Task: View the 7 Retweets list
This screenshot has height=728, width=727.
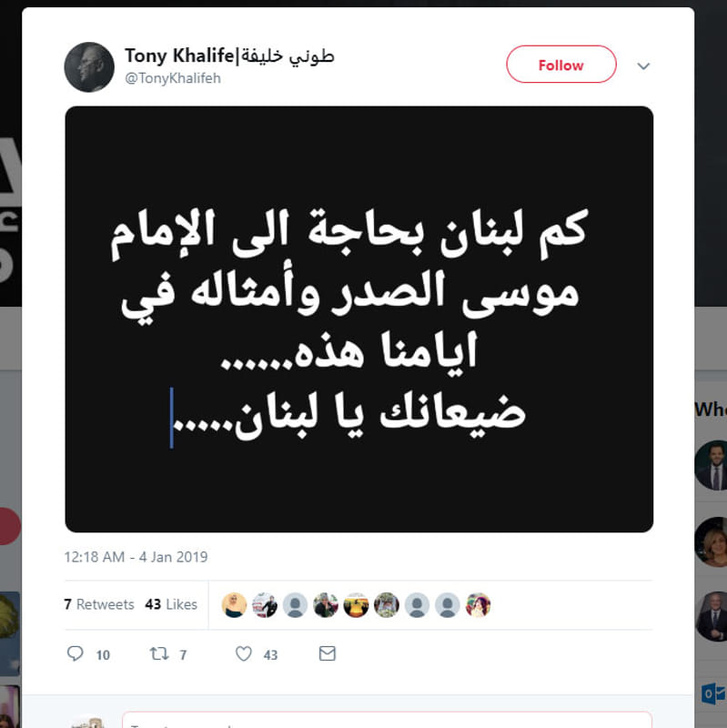Action: pyautogui.click(x=99, y=604)
